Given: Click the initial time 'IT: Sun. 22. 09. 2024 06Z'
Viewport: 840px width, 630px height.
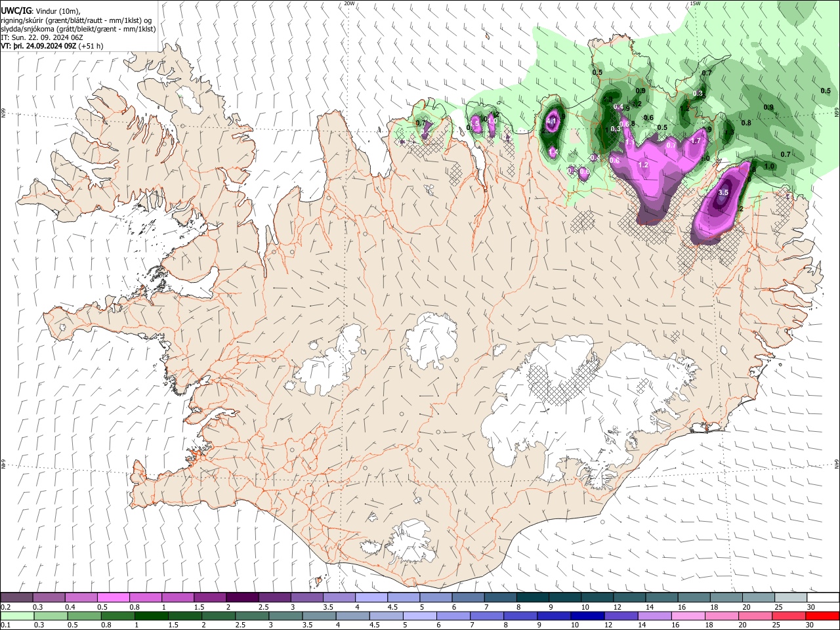Looking at the screenshot, I should pyautogui.click(x=41, y=37).
